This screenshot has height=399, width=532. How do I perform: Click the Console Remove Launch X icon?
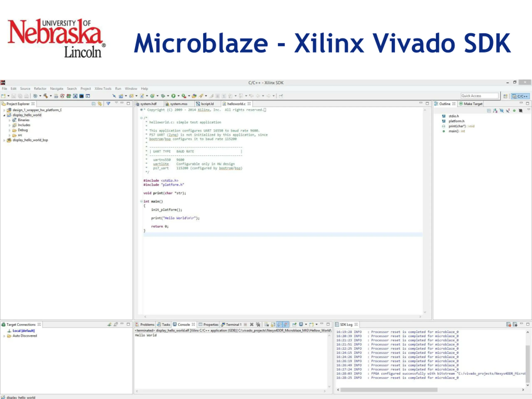point(252,324)
